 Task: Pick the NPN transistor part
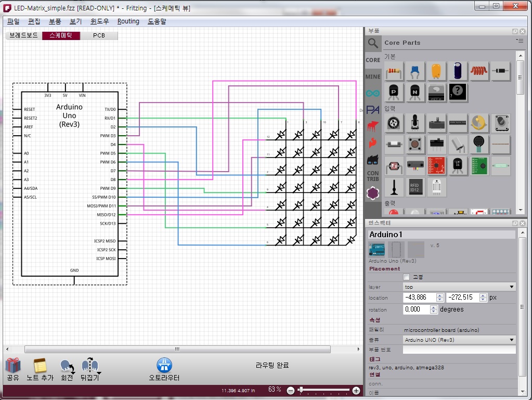point(414,92)
